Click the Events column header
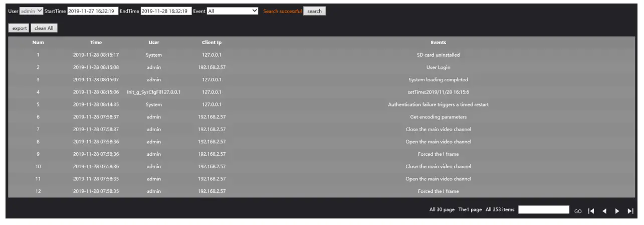 pos(439,42)
